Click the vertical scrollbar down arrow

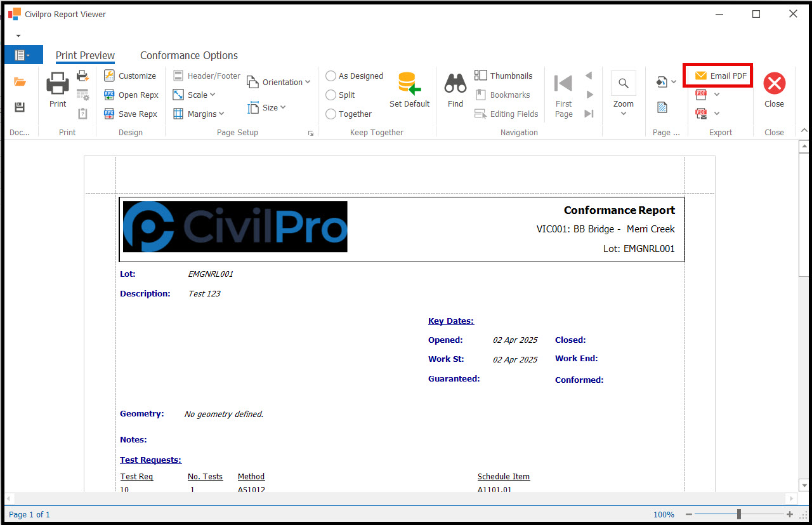point(804,486)
